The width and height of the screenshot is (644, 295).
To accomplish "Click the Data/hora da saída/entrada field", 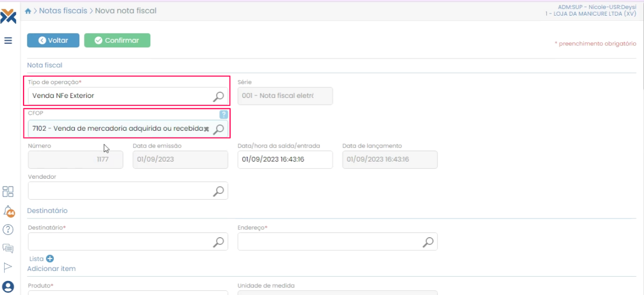I will [284, 159].
